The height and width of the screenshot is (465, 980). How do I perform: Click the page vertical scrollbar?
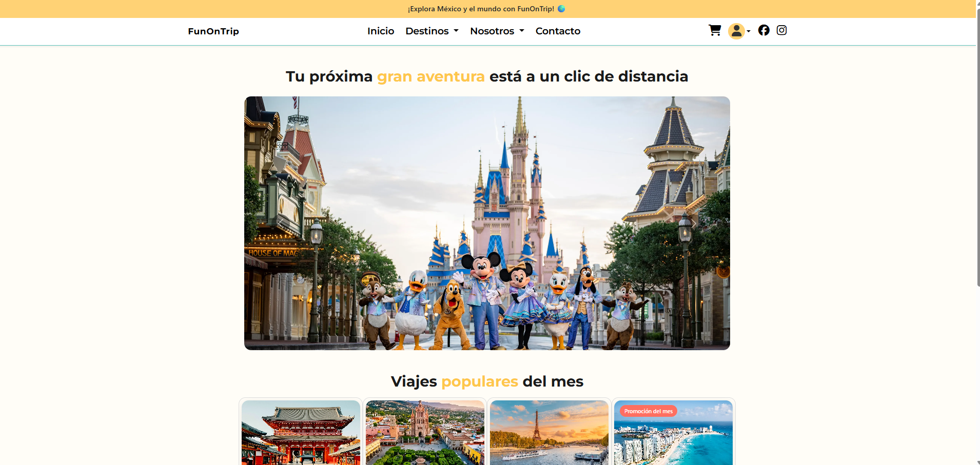point(978,147)
